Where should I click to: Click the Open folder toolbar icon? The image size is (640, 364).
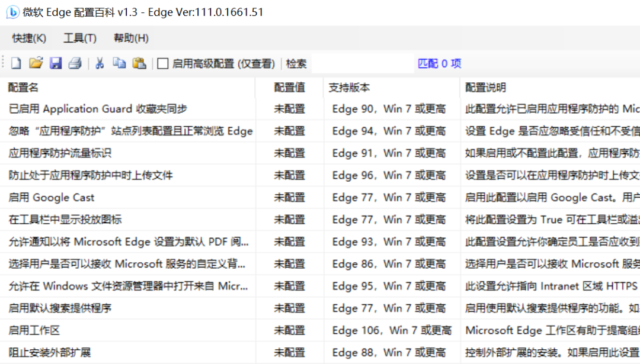coord(36,63)
